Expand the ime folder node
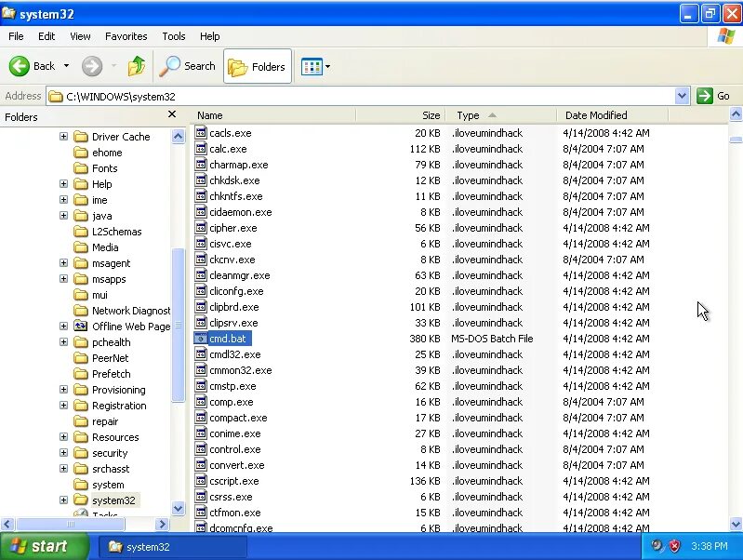Image resolution: width=743 pixels, height=560 pixels. click(63, 200)
